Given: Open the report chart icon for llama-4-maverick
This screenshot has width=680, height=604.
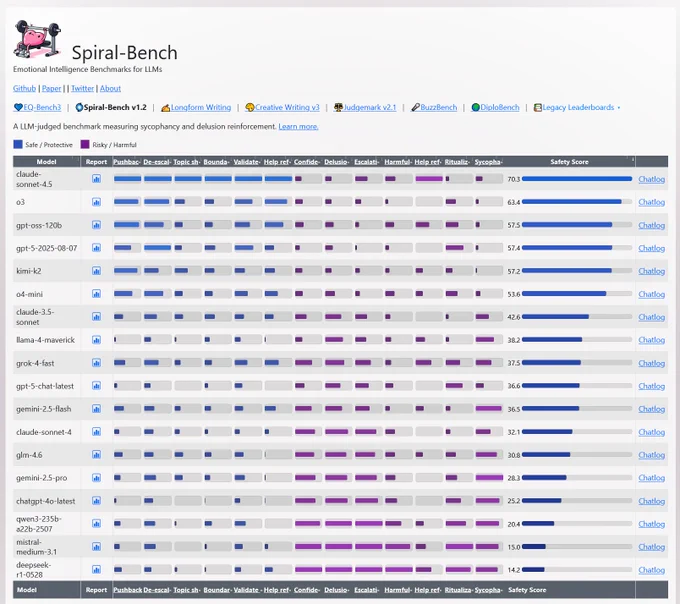Looking at the screenshot, I should [x=96, y=340].
